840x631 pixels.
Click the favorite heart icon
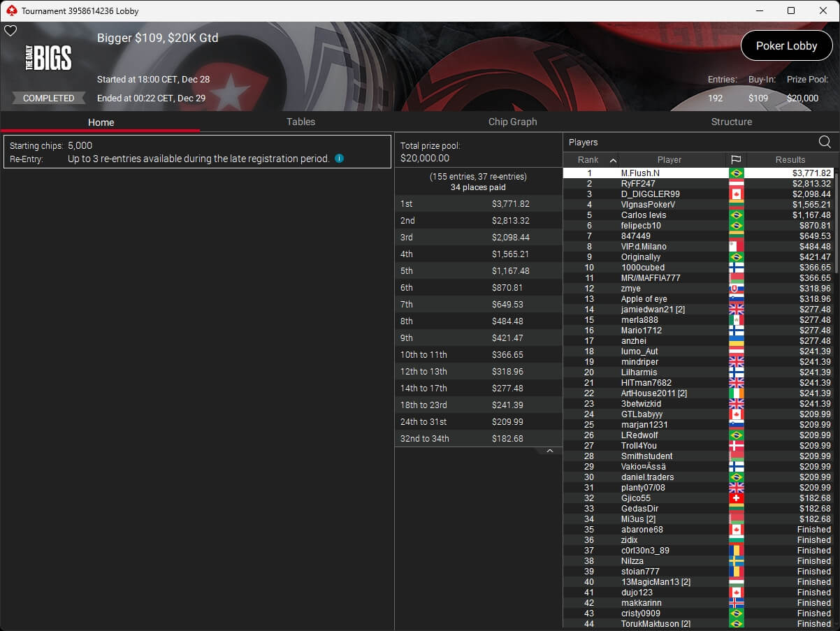point(10,31)
